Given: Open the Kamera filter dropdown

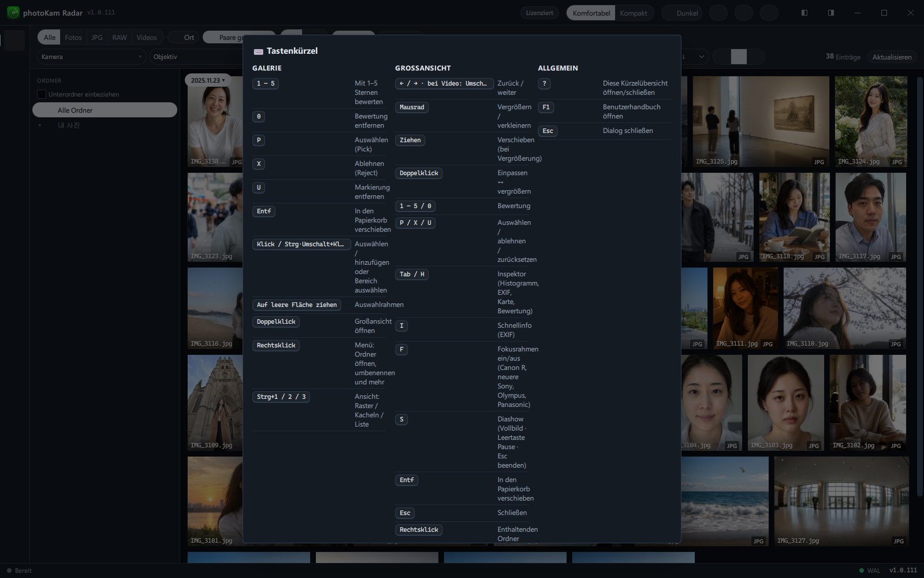Looking at the screenshot, I should point(92,57).
